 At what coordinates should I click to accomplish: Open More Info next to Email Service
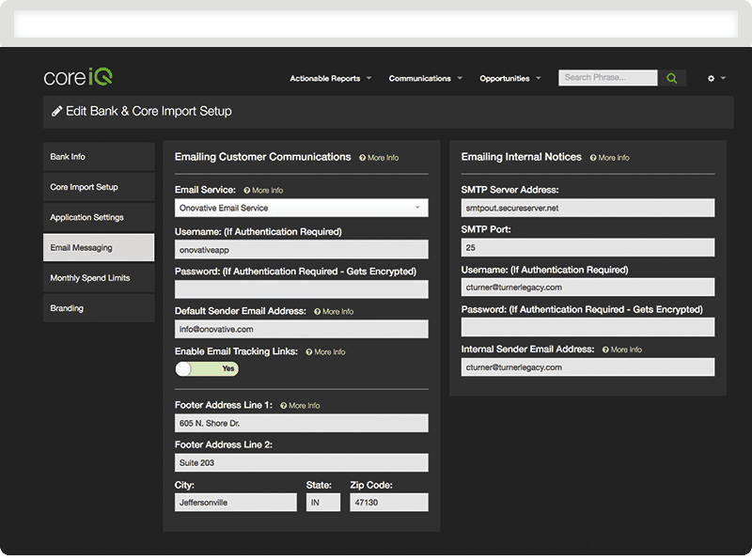coord(263,191)
